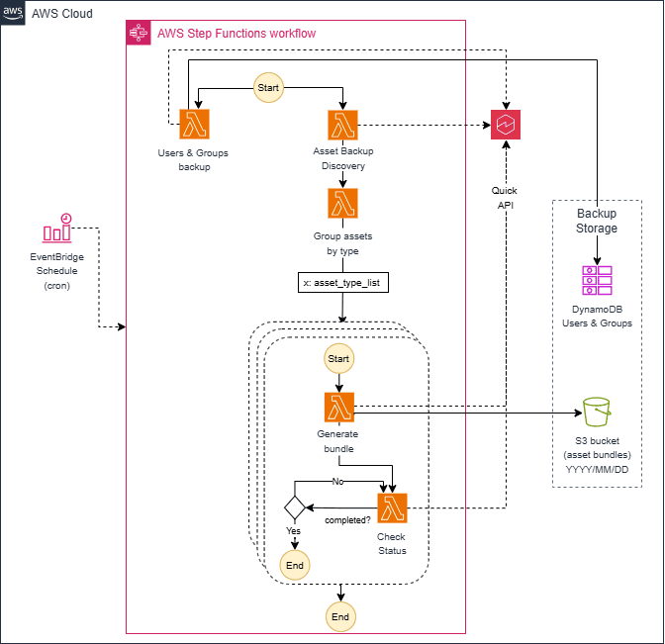Click the inner loop End circle
The height and width of the screenshot is (644, 665).
tap(295, 565)
